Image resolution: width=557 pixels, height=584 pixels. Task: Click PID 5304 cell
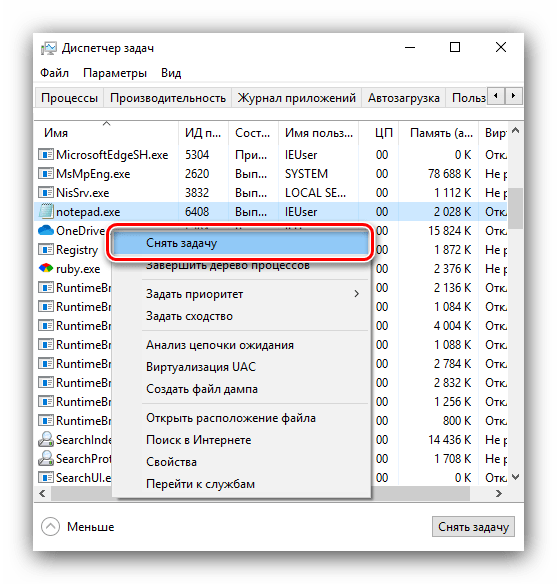point(197,155)
